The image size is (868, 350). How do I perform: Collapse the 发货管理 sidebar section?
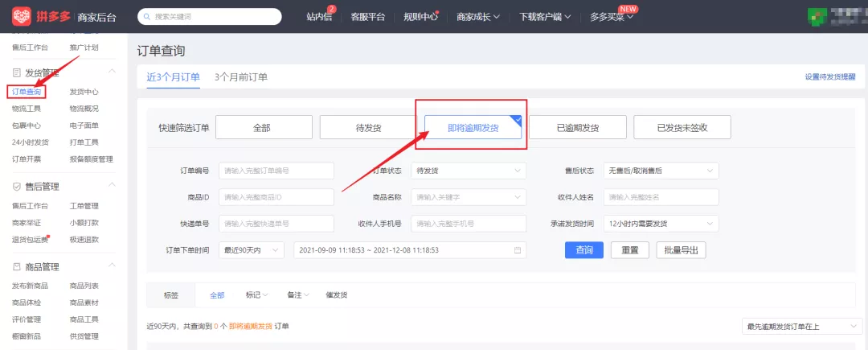(x=113, y=73)
